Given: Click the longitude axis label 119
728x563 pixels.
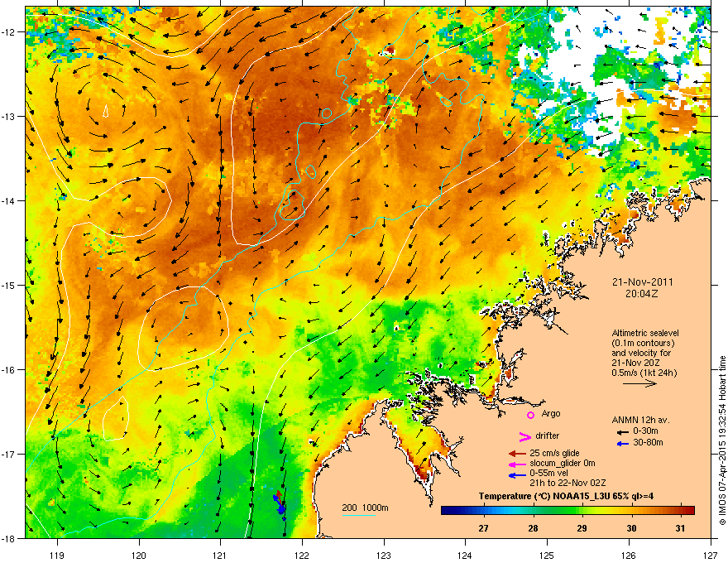Looking at the screenshot, I should 57,555.
